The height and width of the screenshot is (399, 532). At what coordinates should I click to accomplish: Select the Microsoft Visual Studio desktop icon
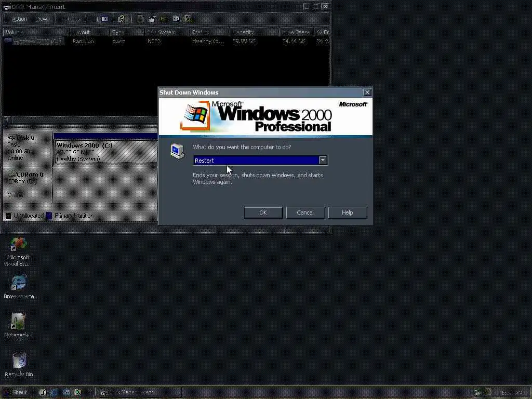coord(19,252)
